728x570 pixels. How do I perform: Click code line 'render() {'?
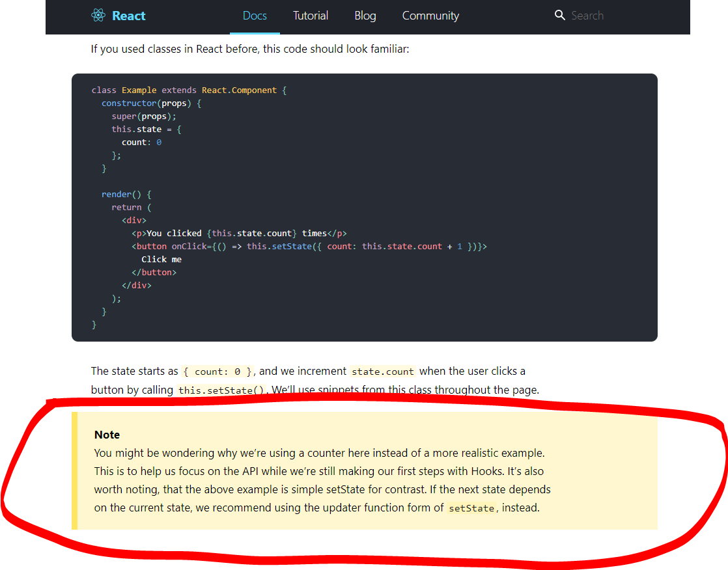(126, 195)
